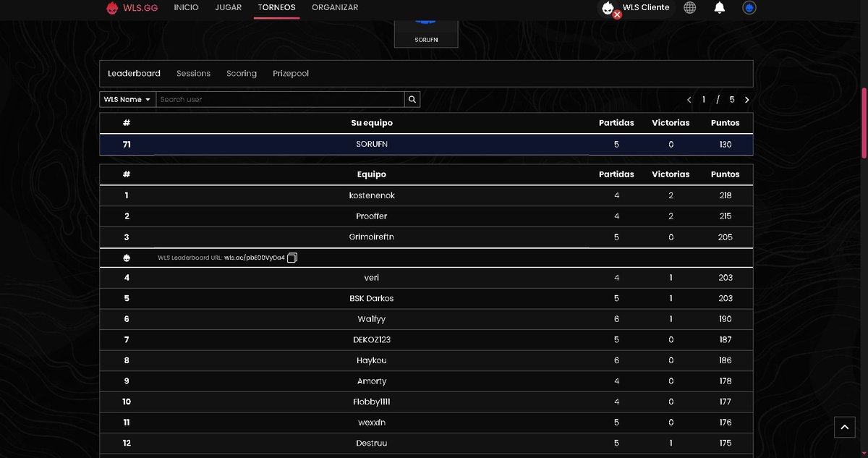Click the Su equipo column header
The width and height of the screenshot is (868, 458).
click(x=372, y=123)
